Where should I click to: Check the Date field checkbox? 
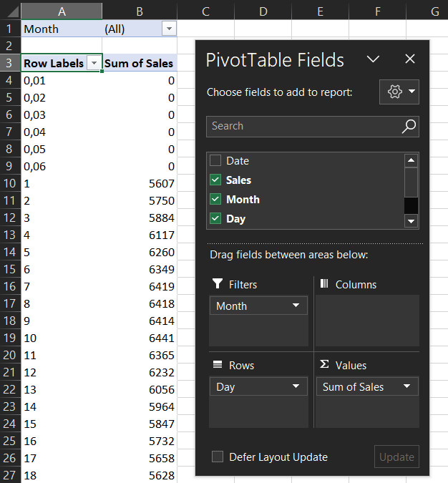pyautogui.click(x=215, y=161)
